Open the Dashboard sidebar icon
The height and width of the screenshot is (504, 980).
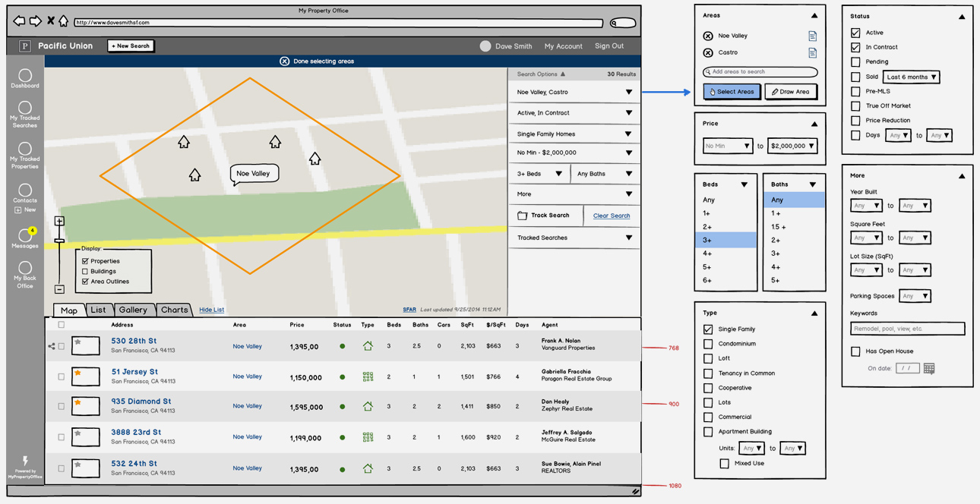click(x=25, y=75)
